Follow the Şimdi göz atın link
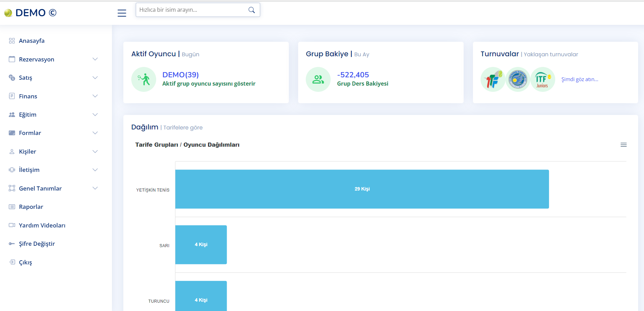Viewport: 644px width, 311px height. (x=580, y=79)
